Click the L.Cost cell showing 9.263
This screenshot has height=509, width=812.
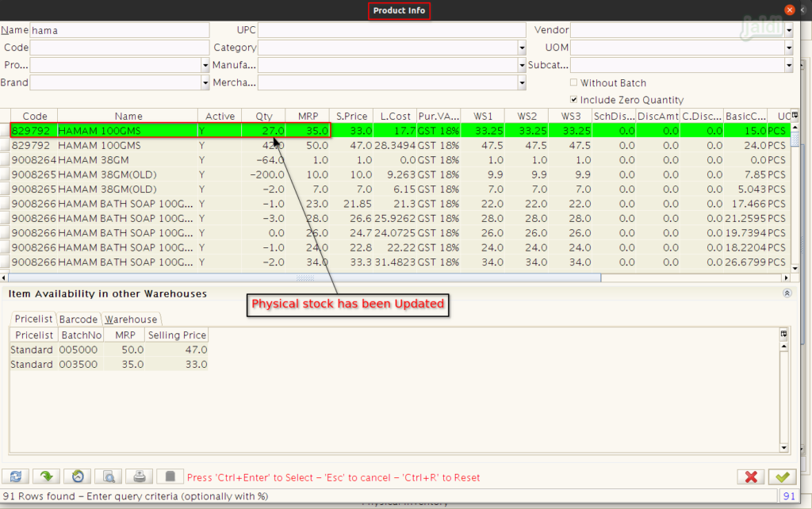point(395,174)
